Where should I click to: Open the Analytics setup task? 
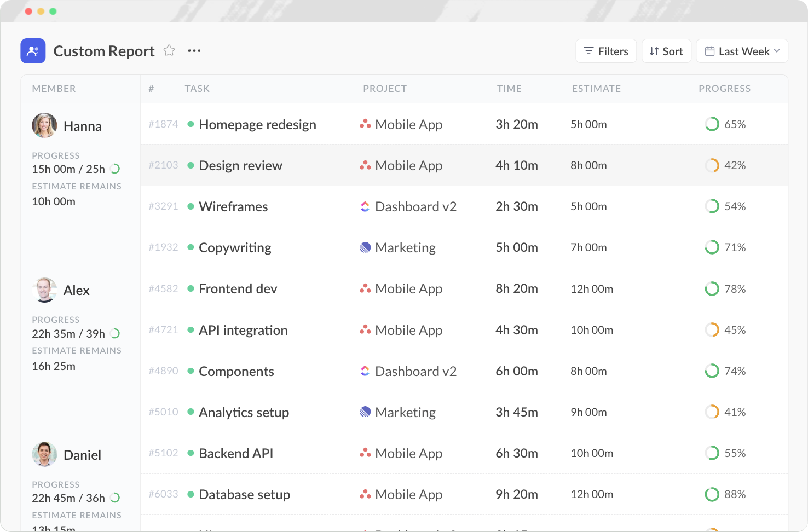(244, 413)
